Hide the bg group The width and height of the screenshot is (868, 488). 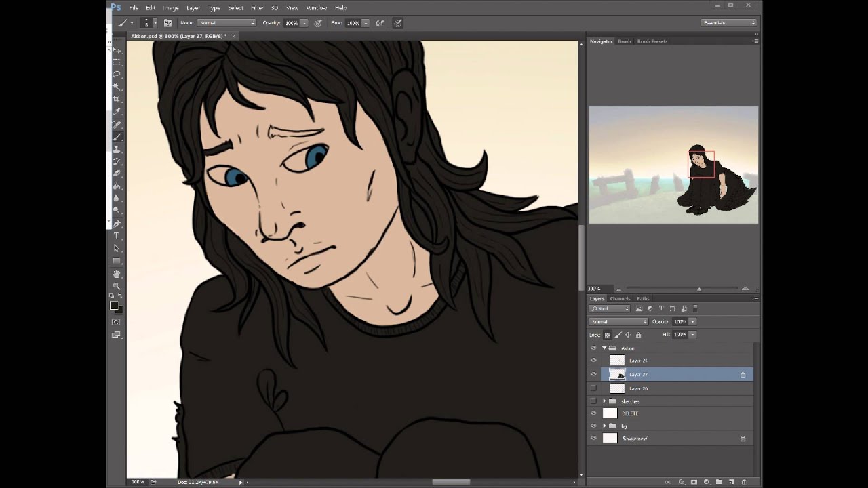(593, 426)
